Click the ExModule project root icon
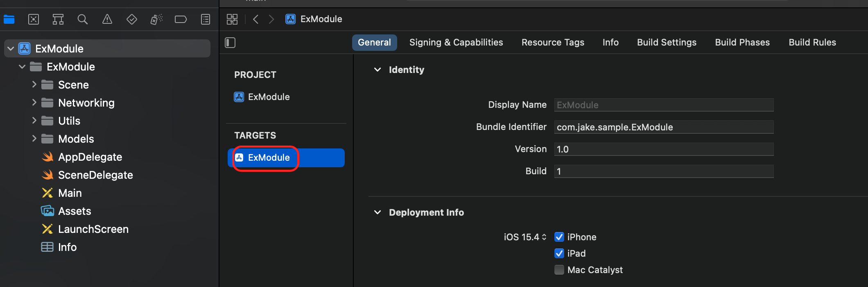Screen dimensions: 868x287 click(x=25, y=49)
